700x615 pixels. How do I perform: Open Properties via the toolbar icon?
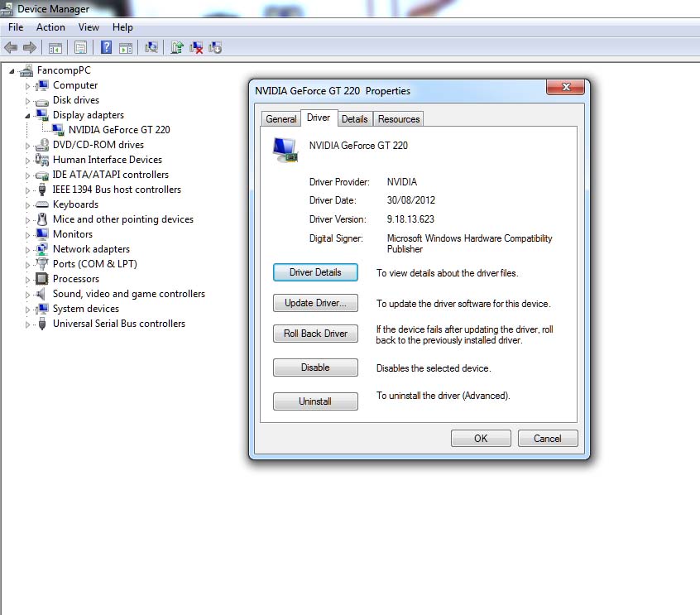(80, 48)
